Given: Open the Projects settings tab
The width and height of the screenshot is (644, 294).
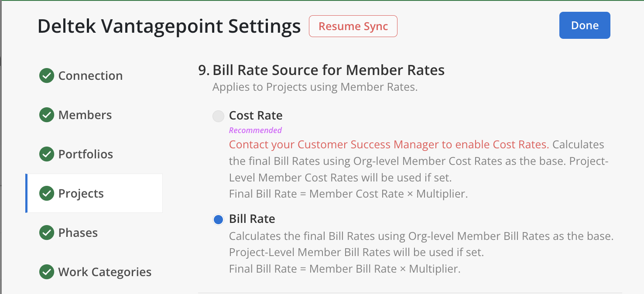Looking at the screenshot, I should point(94,193).
